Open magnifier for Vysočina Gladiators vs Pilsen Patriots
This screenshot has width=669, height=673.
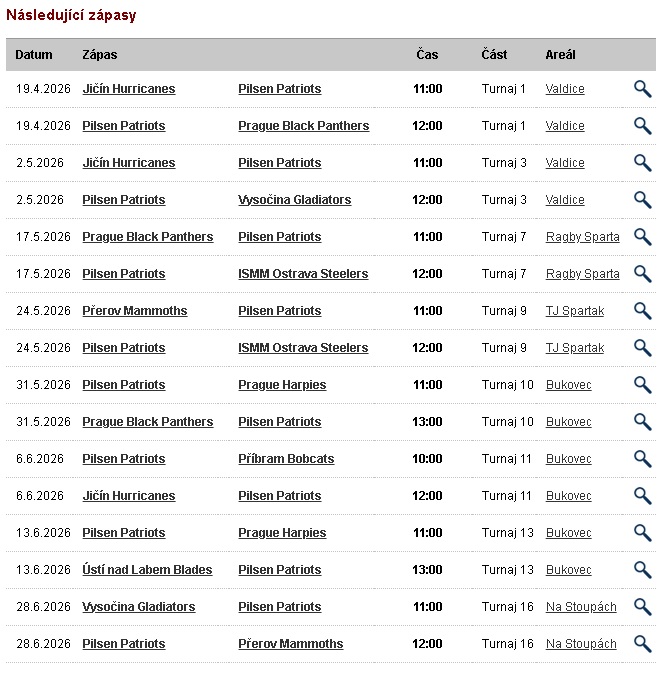click(x=642, y=607)
